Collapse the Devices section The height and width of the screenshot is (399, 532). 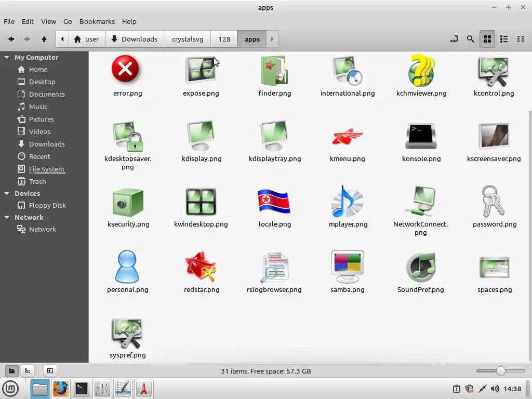pyautogui.click(x=6, y=193)
